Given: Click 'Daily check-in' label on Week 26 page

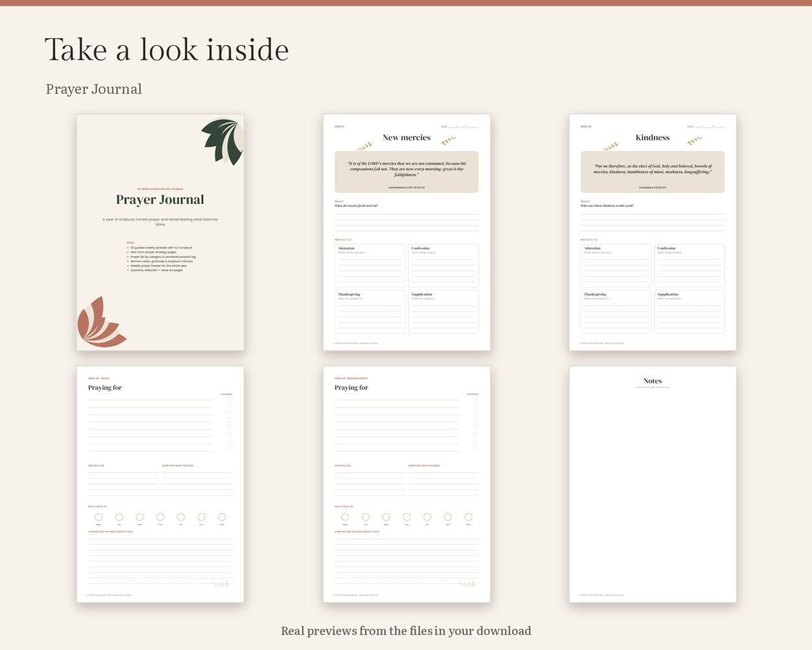Looking at the screenshot, I should [x=97, y=506].
